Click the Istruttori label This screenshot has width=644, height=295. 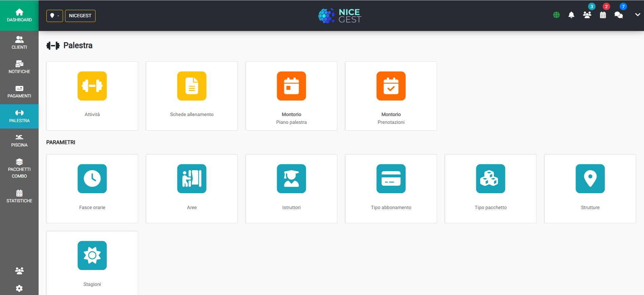coord(291,207)
